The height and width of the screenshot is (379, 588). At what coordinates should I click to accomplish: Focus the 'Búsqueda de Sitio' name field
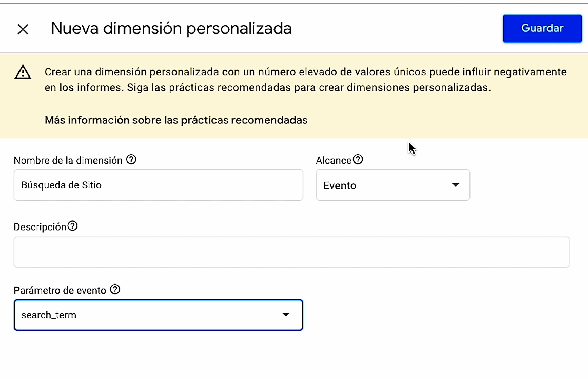(x=158, y=185)
